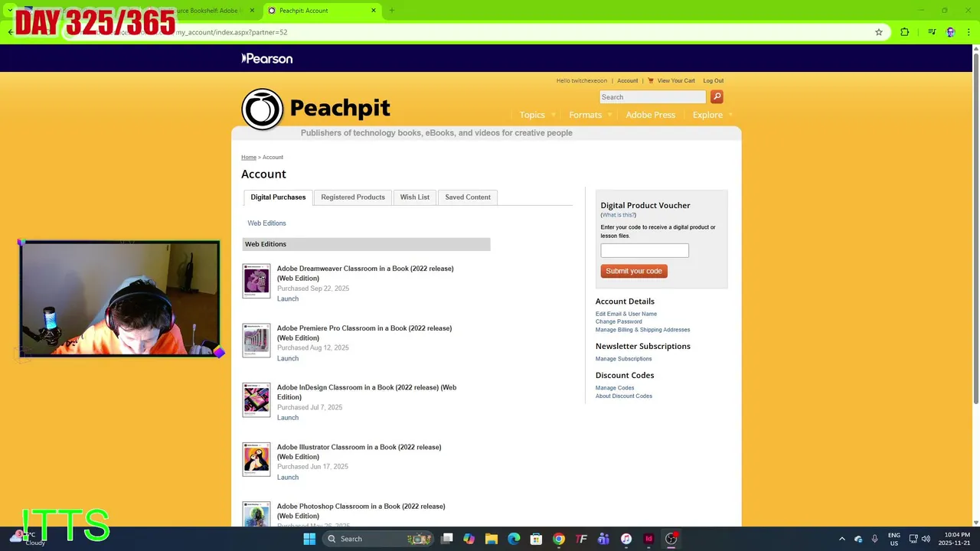Open the Chrome three-dot menu
The width and height of the screenshot is (980, 551).
tap(969, 32)
